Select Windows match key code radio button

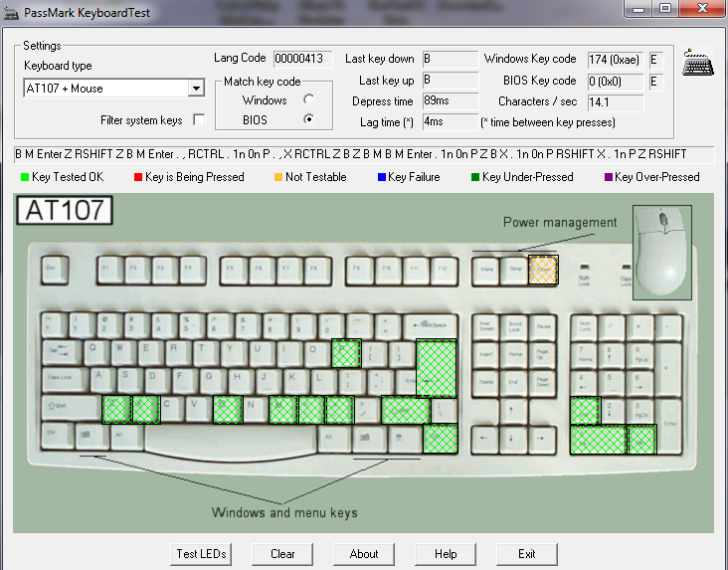[308, 99]
